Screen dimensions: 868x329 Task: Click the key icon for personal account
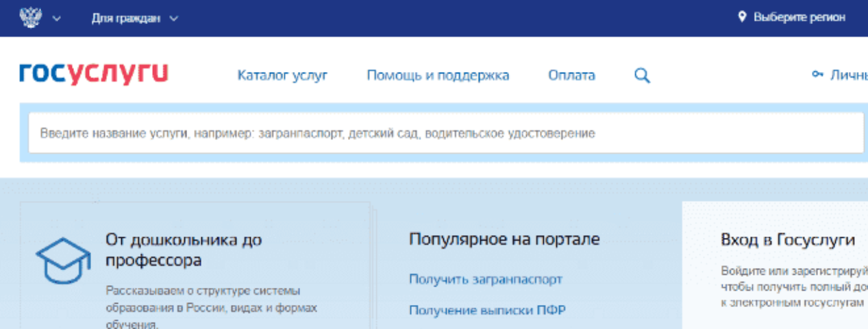[817, 75]
